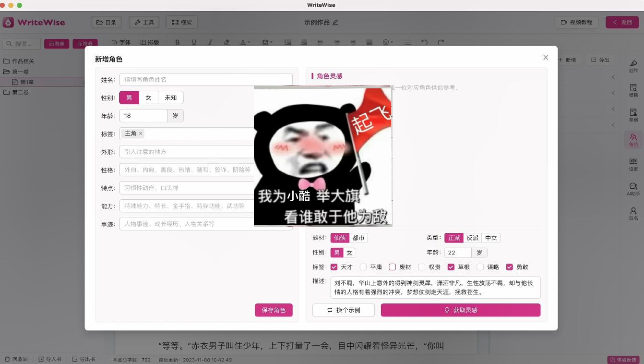This screenshot has width=644, height=364.
Task: Uncheck the 勇敢 tag checkbox
Action: (510, 267)
